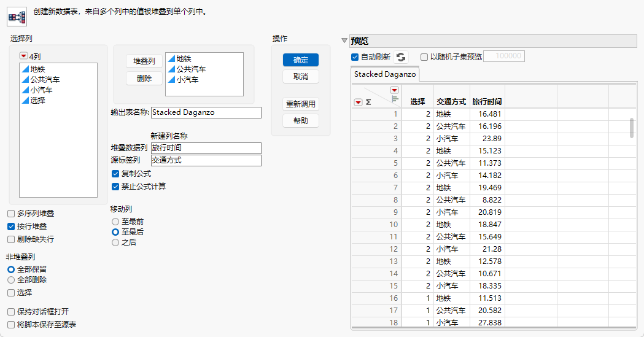Viewport: 644px width, 337px height.
Task: Click the random subset size field 100000
Action: pos(504,56)
